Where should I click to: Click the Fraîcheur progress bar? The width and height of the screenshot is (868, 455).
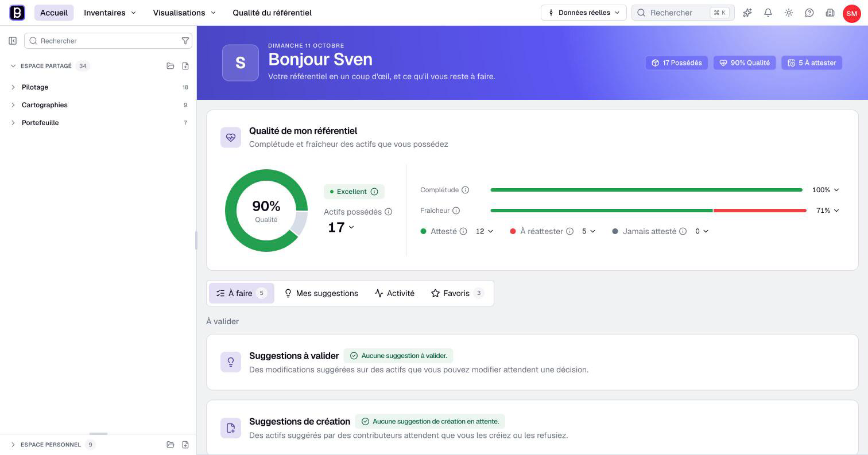[x=648, y=211]
